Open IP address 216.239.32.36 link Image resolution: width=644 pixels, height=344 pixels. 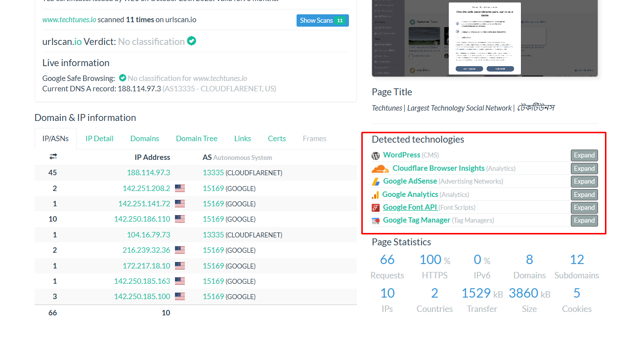(x=146, y=250)
